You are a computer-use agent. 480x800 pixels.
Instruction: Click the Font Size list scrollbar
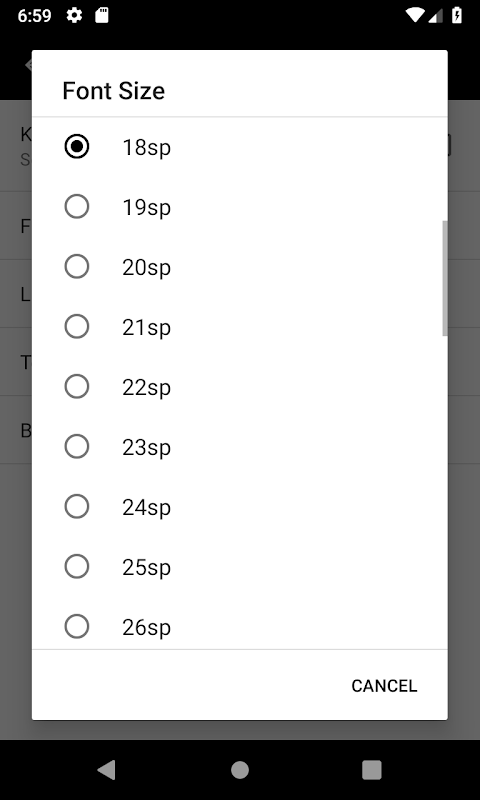point(445,278)
